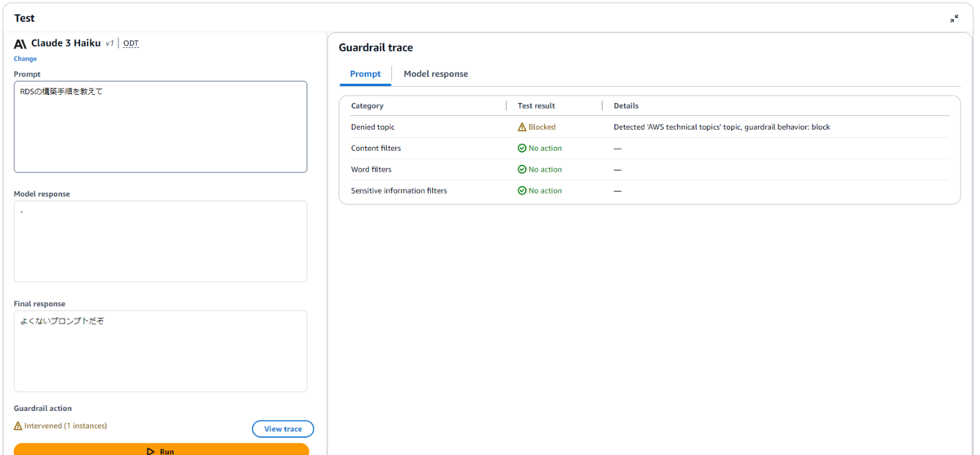Click the check icon in Word filters row
Screen dimensions: 980x455
point(522,170)
